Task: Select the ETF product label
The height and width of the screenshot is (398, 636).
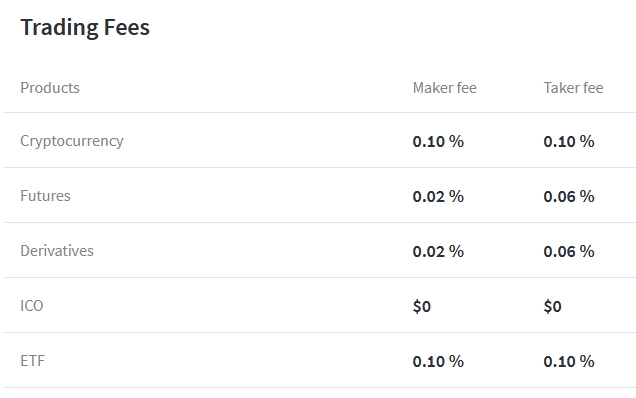Action: tap(33, 361)
